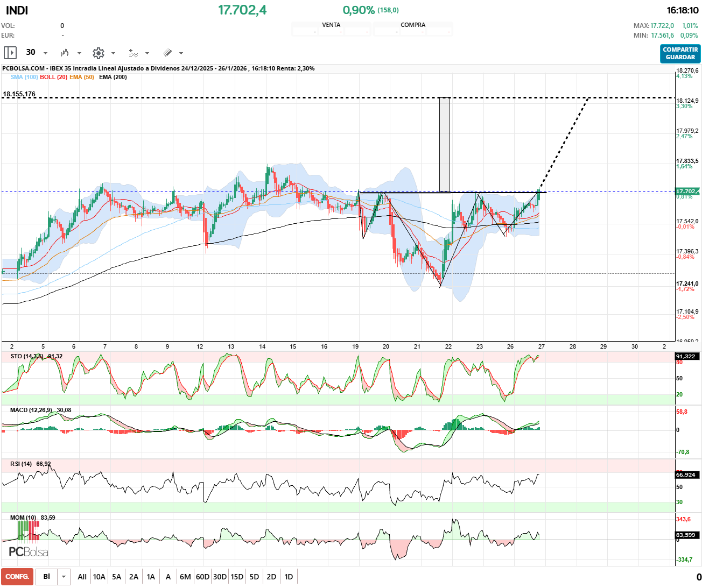This screenshot has height=588, width=709.
Task: Select the candlestick chart type icon
Action: [65, 53]
